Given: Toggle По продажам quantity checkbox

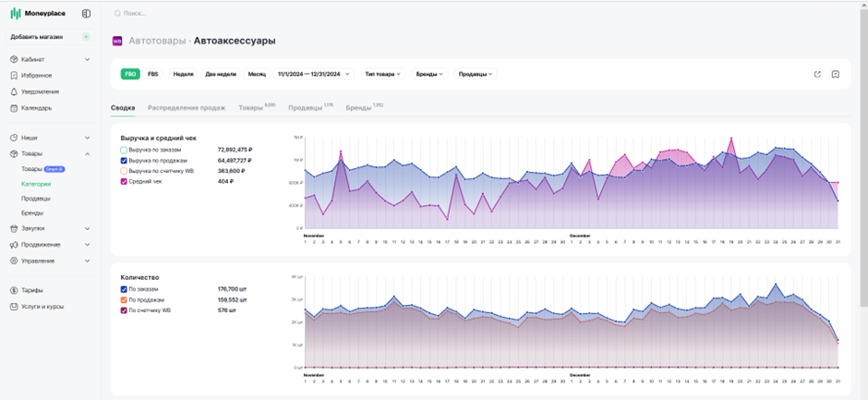Looking at the screenshot, I should 124,299.
